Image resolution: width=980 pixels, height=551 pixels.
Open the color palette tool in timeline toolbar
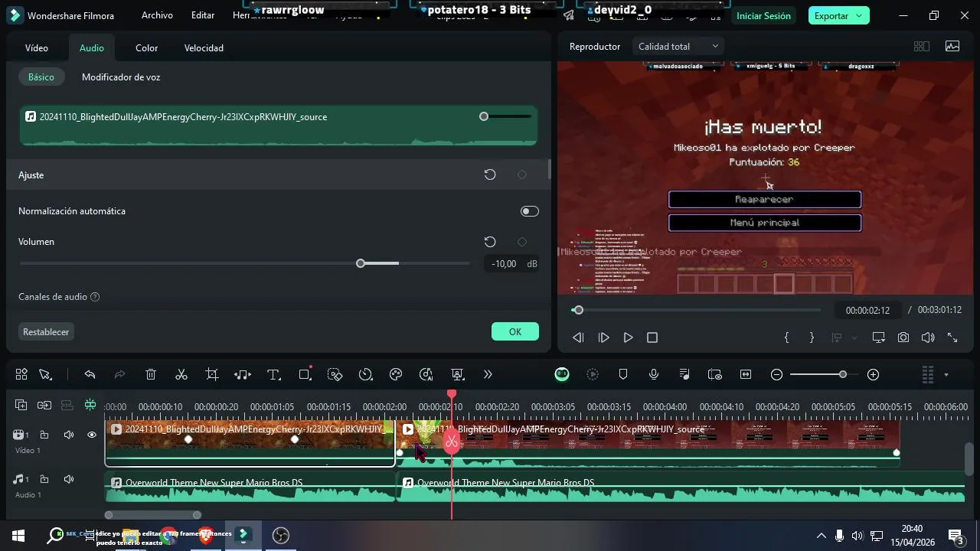tap(396, 374)
